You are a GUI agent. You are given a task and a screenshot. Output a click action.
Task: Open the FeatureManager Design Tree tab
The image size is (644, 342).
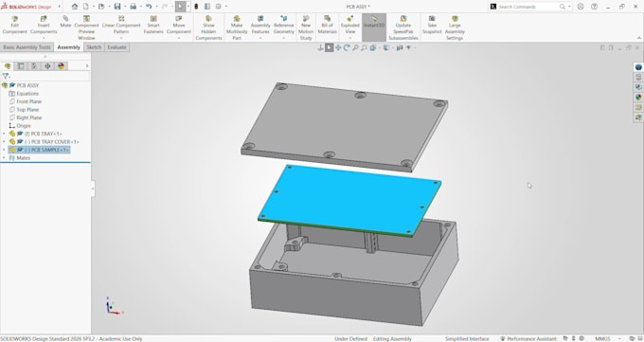[8, 65]
